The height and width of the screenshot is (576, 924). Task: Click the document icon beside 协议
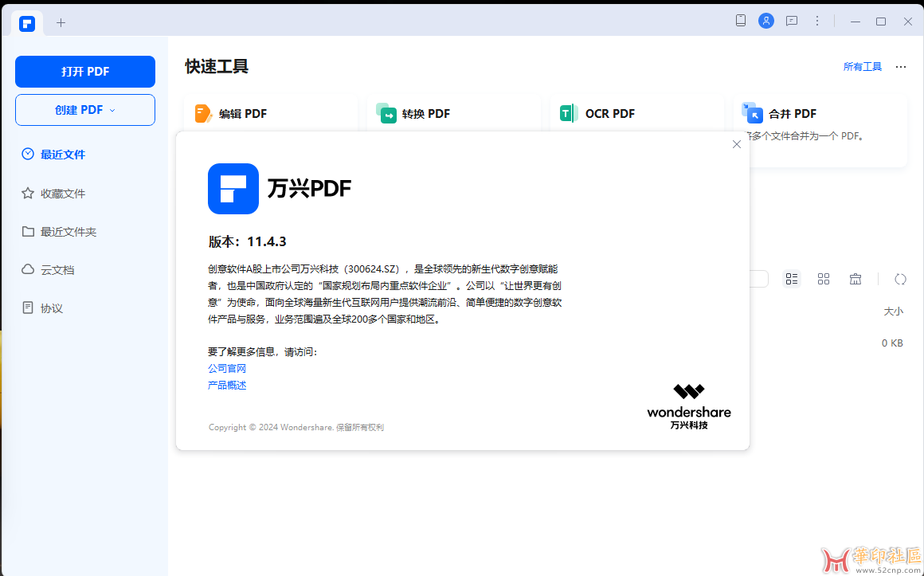click(x=28, y=308)
